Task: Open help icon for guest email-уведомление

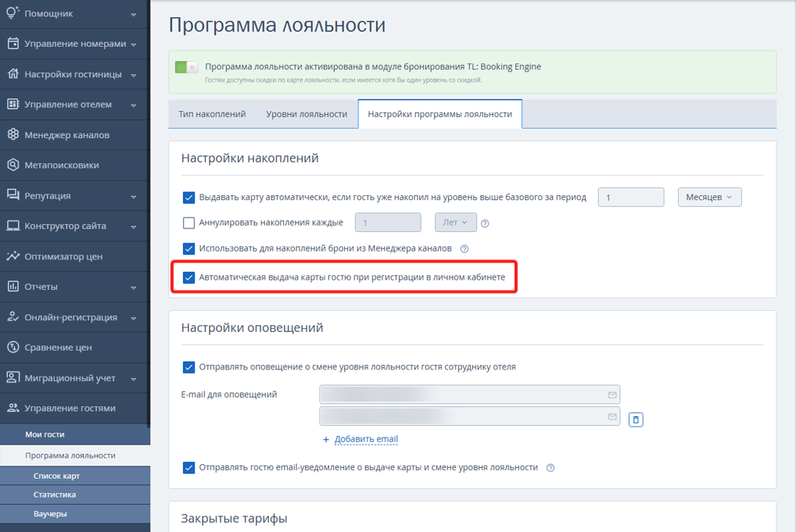Action: click(x=550, y=468)
